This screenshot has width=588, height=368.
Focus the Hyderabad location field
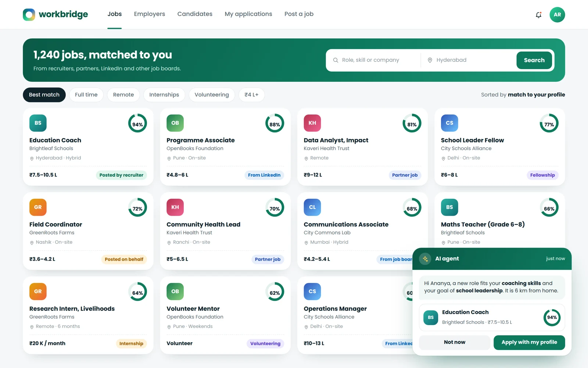(x=469, y=60)
